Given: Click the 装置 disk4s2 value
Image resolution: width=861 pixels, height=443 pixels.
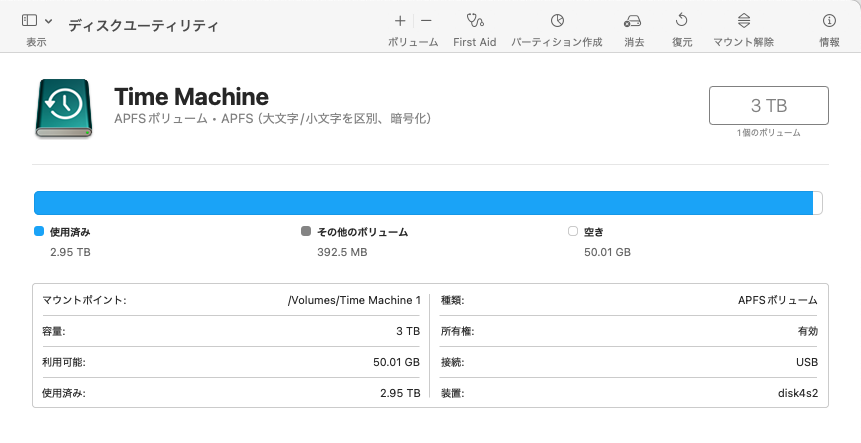Looking at the screenshot, I should coord(798,393).
